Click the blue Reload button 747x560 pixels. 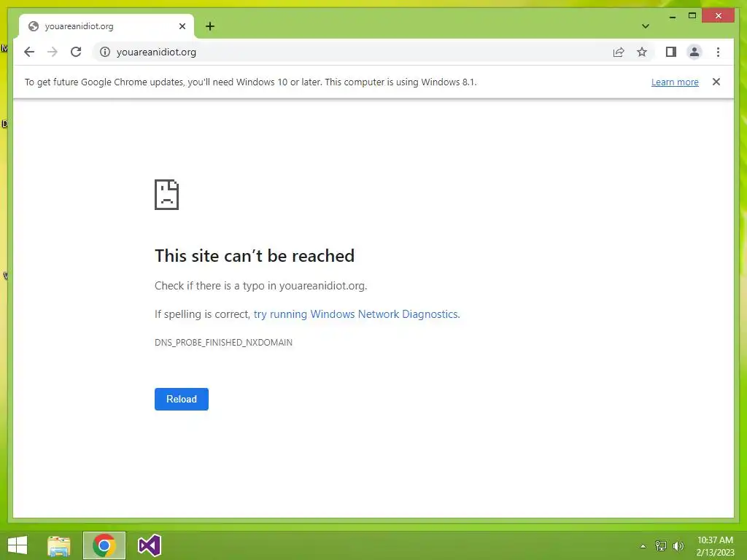point(182,399)
